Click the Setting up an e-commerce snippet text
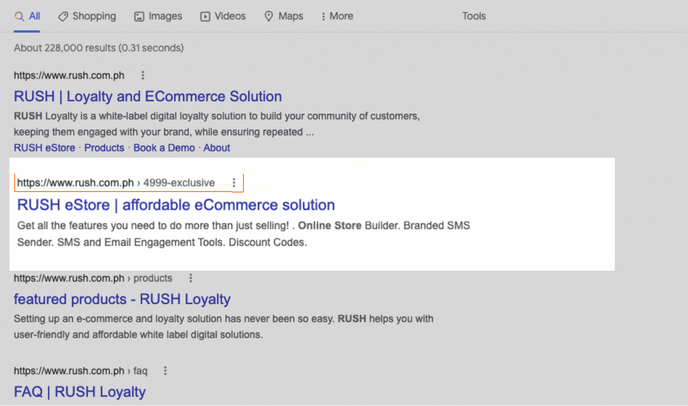The width and height of the screenshot is (688, 406). [x=223, y=327]
